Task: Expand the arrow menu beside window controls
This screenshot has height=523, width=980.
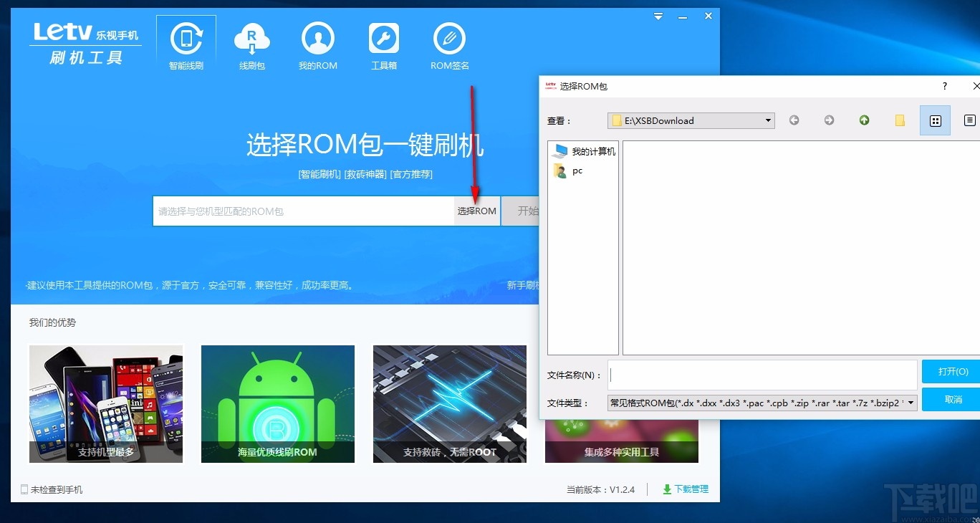Action: click(x=658, y=16)
